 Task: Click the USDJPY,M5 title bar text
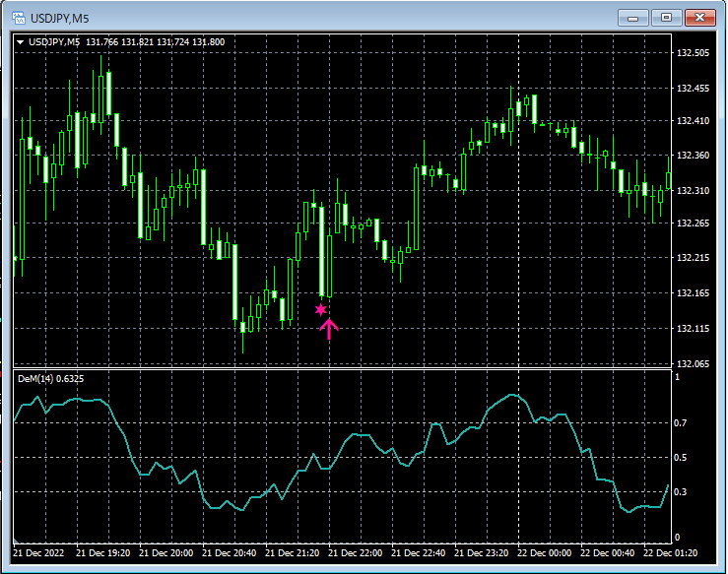[x=59, y=19]
